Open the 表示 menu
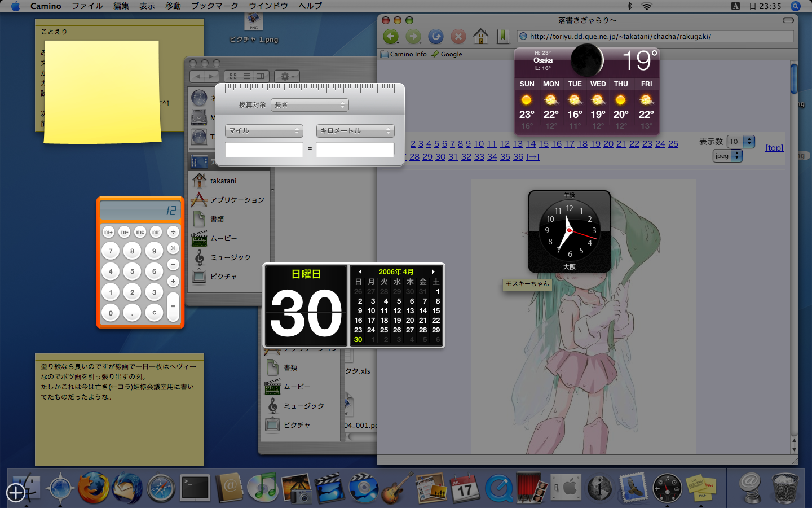The width and height of the screenshot is (812, 508). point(147,6)
